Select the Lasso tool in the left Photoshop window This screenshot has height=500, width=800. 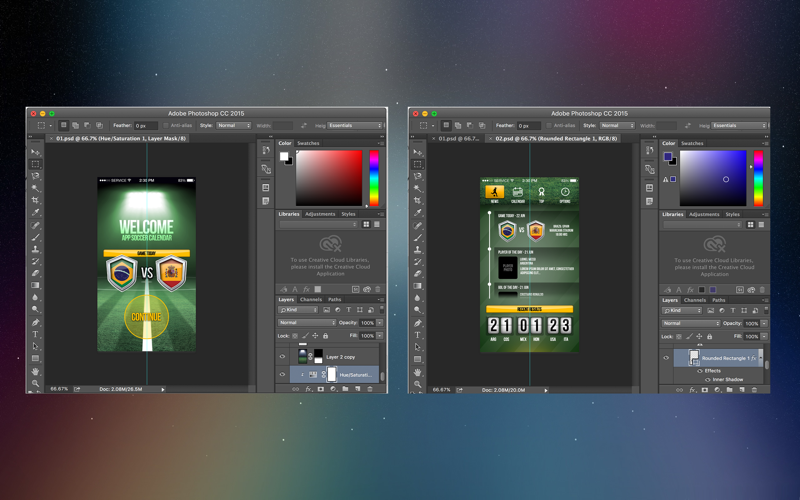pos(35,176)
